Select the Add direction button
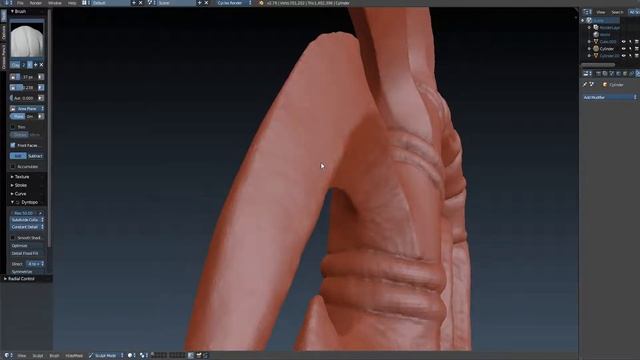This screenshot has height=360, width=640. 18,156
